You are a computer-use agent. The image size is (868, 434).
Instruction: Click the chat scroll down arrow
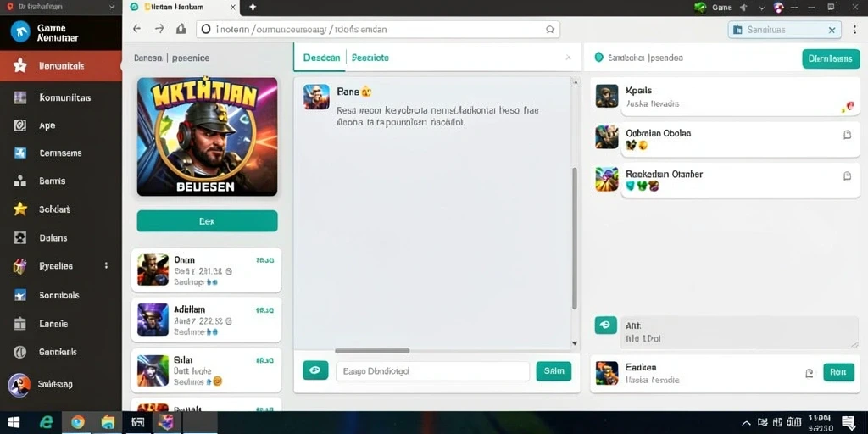575,343
